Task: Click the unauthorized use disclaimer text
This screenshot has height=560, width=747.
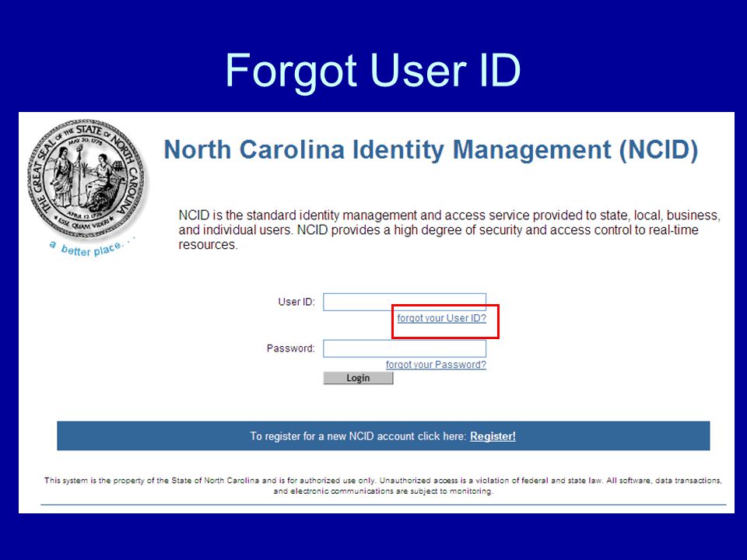Action: [383, 485]
